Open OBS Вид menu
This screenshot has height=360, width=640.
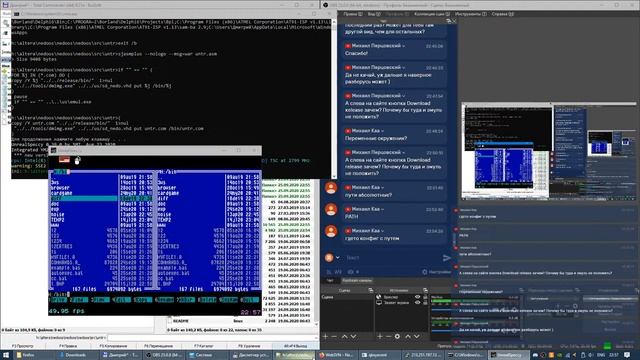pos(373,14)
